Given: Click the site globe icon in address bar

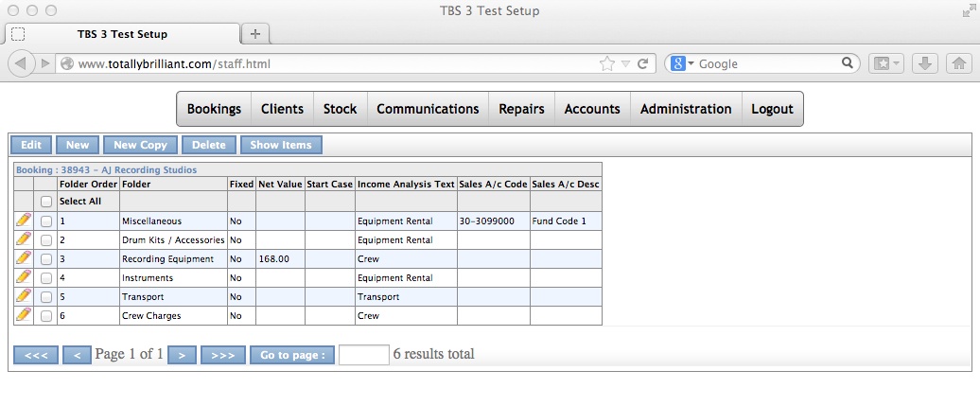Looking at the screenshot, I should coord(67,63).
